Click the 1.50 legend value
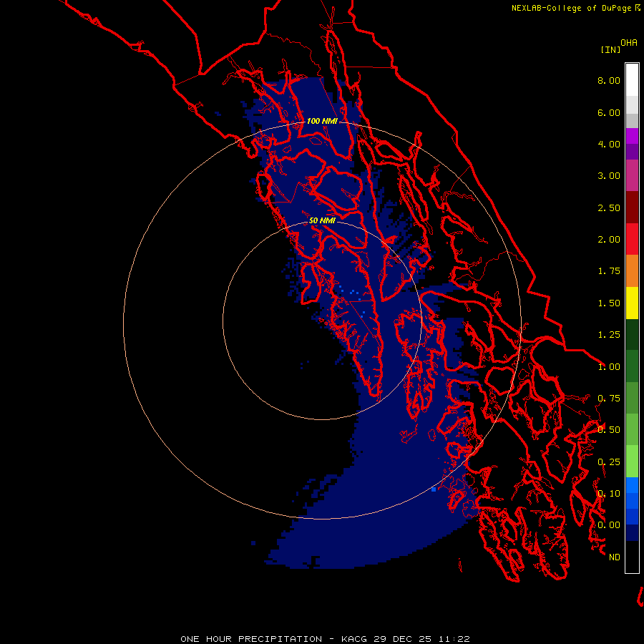The height and width of the screenshot is (644, 644). tap(609, 303)
